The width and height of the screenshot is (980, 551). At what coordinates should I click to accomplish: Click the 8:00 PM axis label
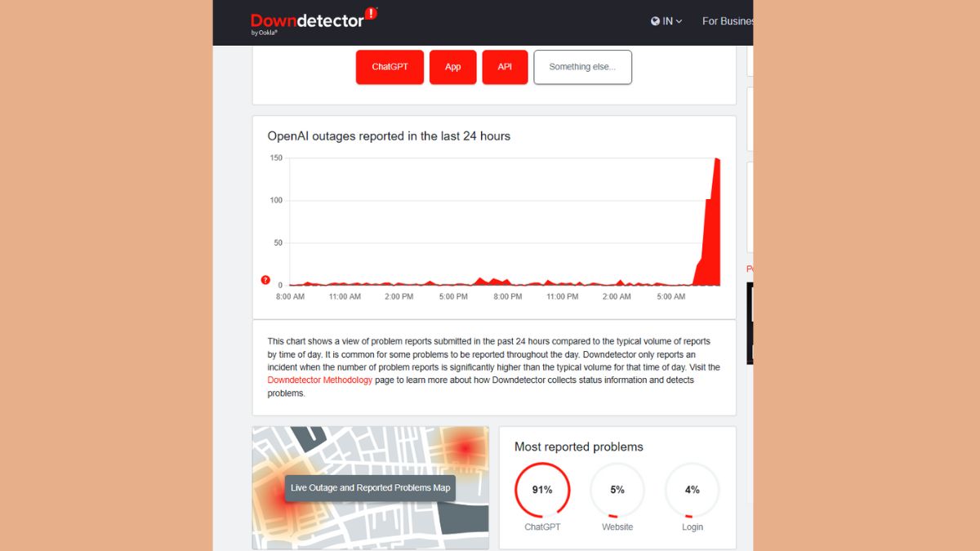click(508, 297)
